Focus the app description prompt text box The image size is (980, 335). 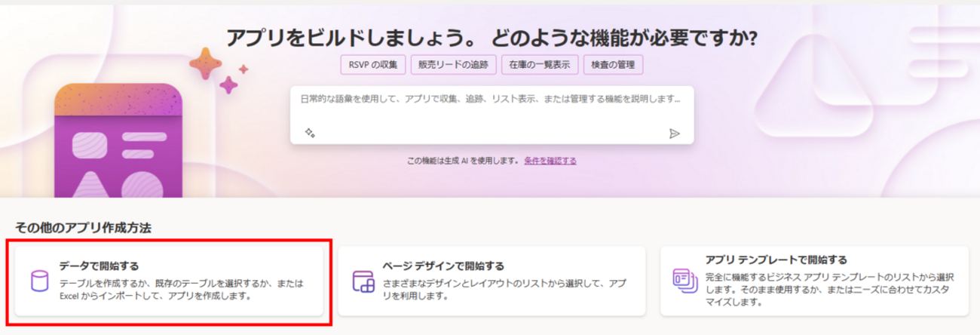pos(492,115)
